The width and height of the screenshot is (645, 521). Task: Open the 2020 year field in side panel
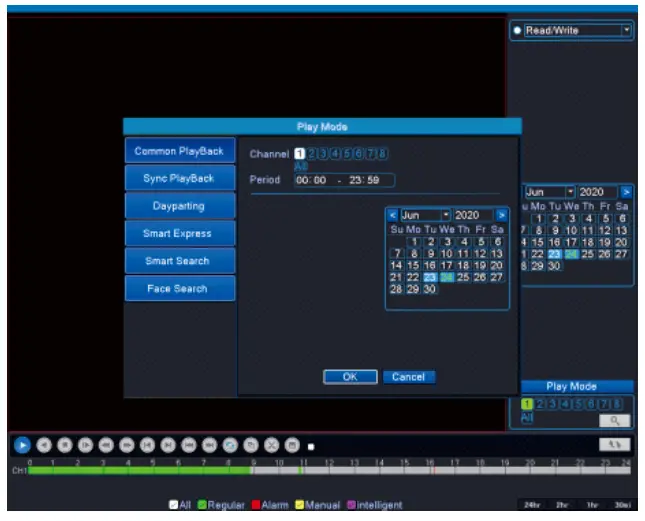coord(598,192)
